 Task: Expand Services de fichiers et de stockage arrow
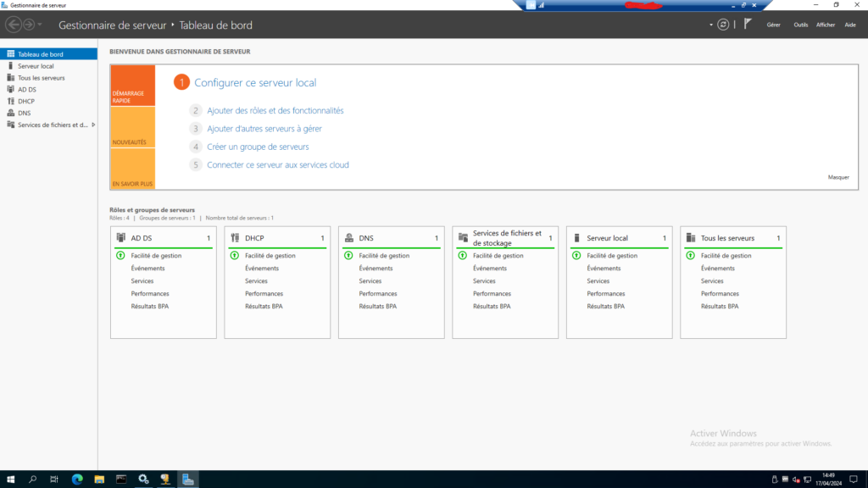93,125
